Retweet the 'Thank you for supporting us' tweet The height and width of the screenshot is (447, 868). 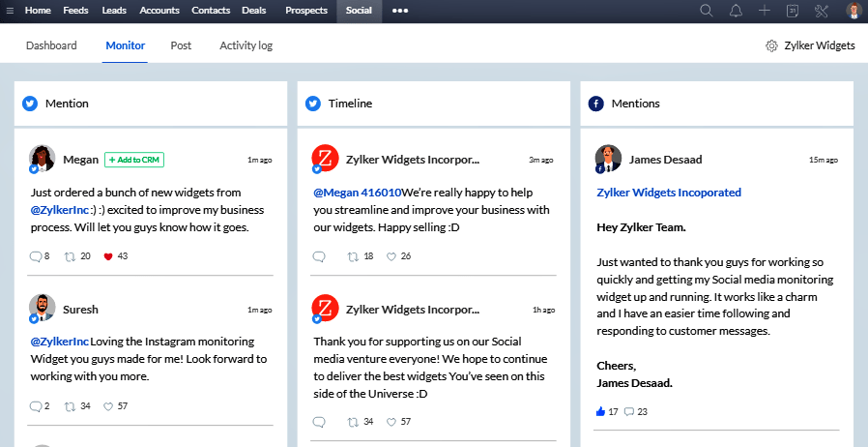coord(353,422)
